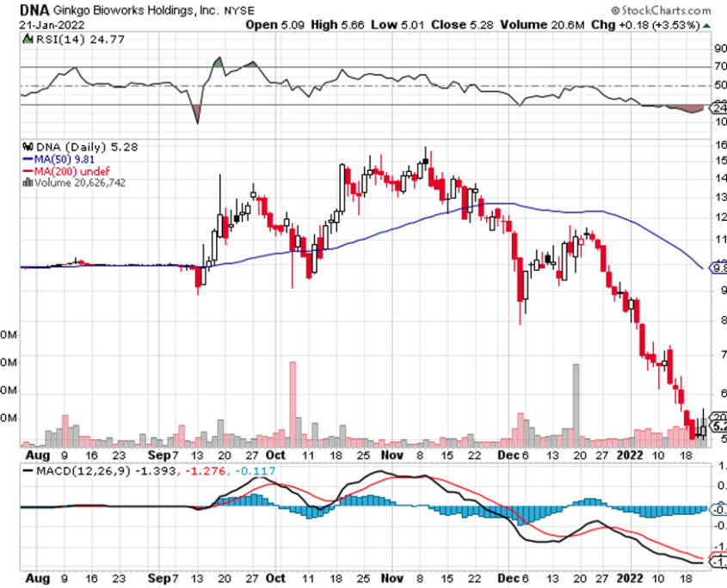This screenshot has height=588, width=727.
Task: Click the volume bars icon in the legend
Action: point(28,182)
